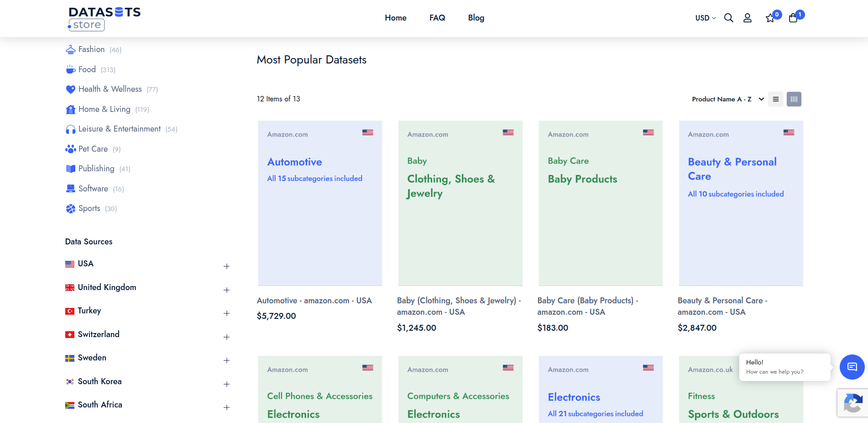Click the South Africa flag icon
Image resolution: width=868 pixels, height=423 pixels.
pyautogui.click(x=70, y=405)
